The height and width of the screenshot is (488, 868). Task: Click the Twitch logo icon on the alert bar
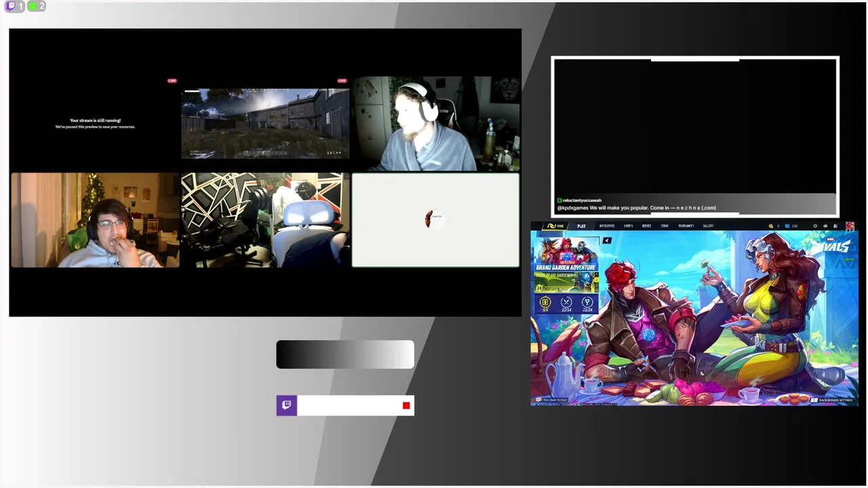point(286,405)
